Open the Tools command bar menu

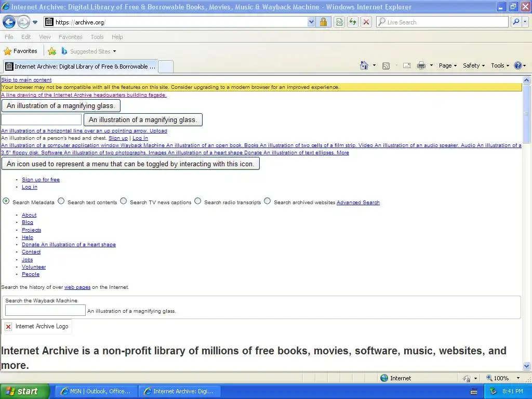(500, 65)
